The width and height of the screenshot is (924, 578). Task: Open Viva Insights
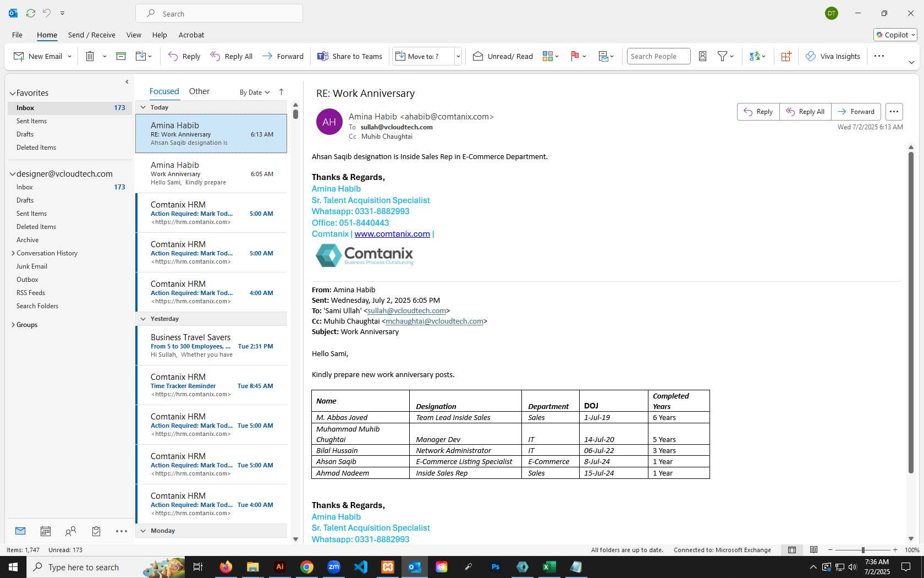coord(833,56)
